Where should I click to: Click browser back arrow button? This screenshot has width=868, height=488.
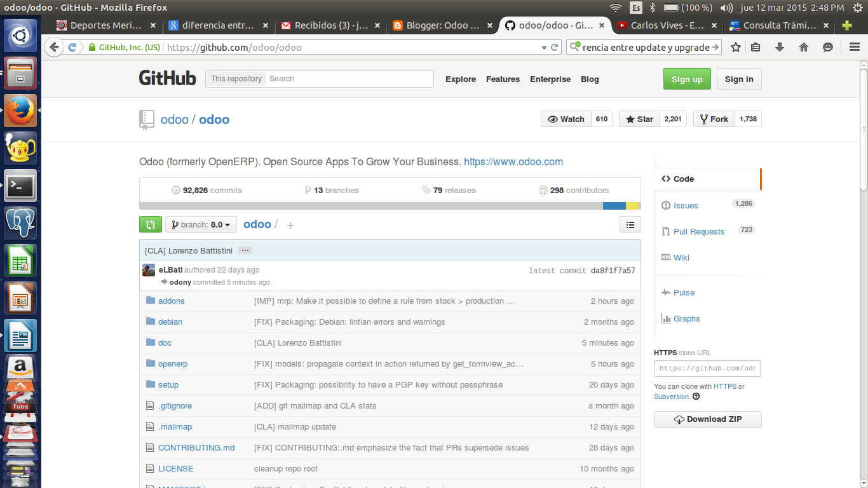54,47
